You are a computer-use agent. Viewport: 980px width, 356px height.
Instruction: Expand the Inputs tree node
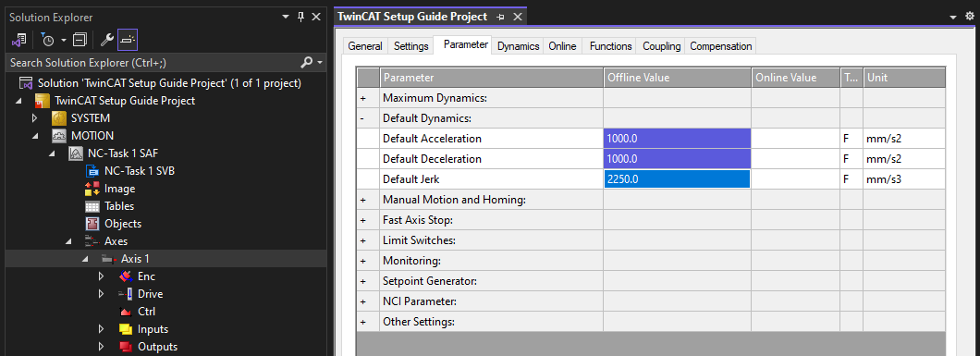[x=102, y=329]
